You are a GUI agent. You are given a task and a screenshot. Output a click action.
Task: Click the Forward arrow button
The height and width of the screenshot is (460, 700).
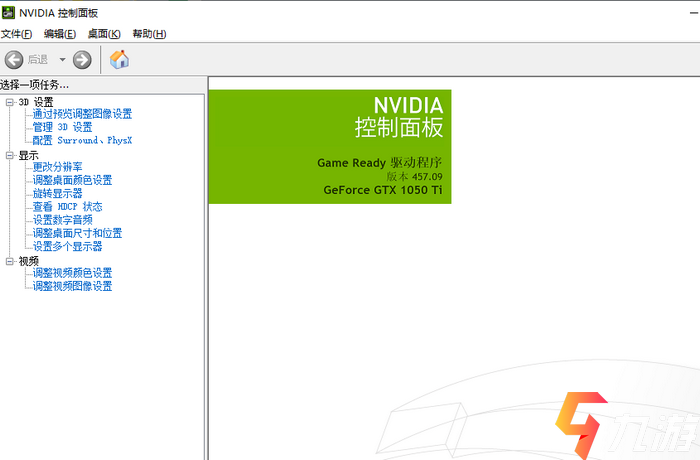point(82,59)
